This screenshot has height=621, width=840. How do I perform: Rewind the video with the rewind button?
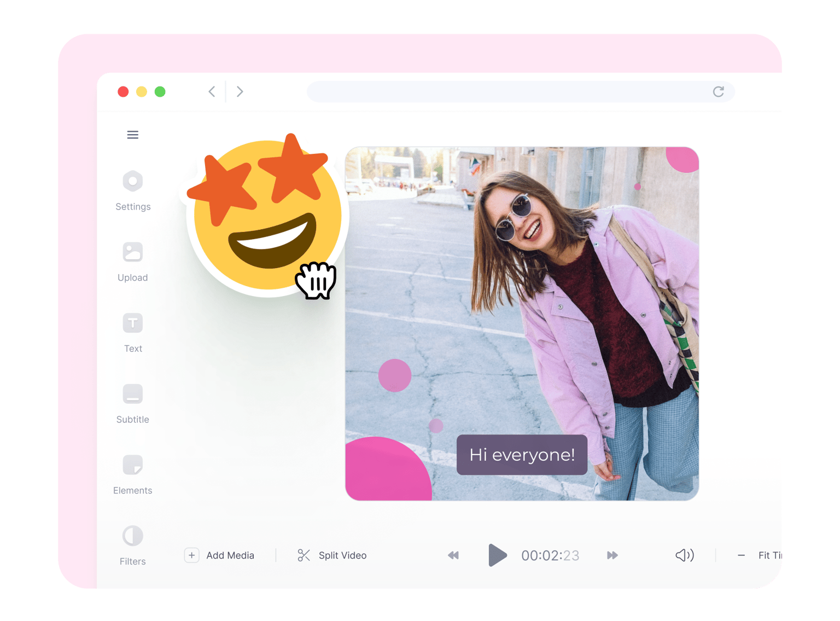click(x=453, y=555)
